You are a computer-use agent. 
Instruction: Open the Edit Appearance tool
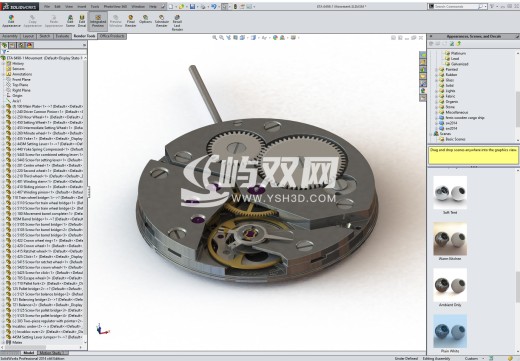(x=11, y=21)
